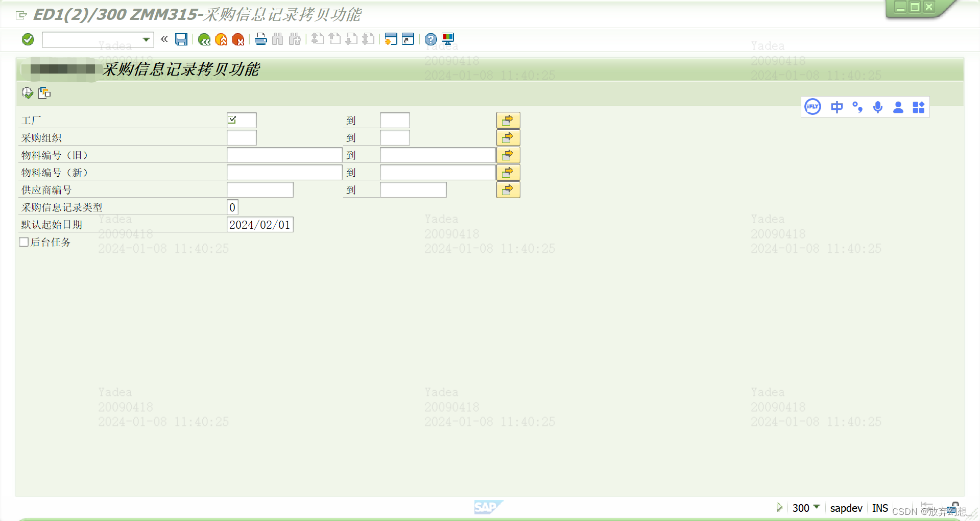Open multiple selection for 物料编号（旧）

508,155
